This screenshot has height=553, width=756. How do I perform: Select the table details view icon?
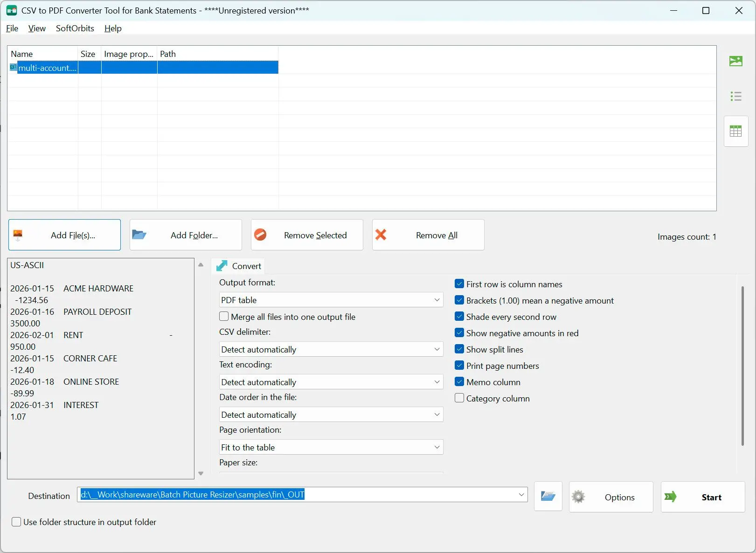pyautogui.click(x=735, y=131)
